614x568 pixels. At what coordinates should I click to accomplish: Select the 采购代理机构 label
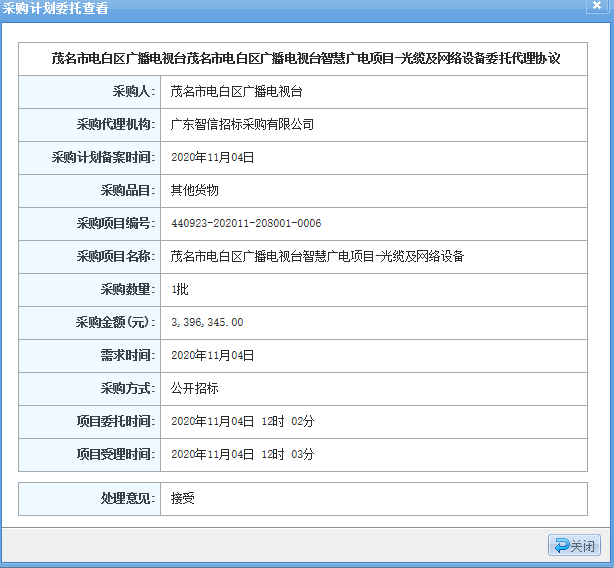pos(116,124)
